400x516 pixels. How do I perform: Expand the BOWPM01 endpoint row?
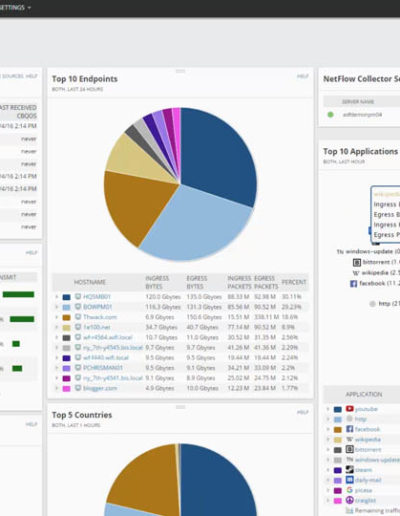[x=57, y=307]
